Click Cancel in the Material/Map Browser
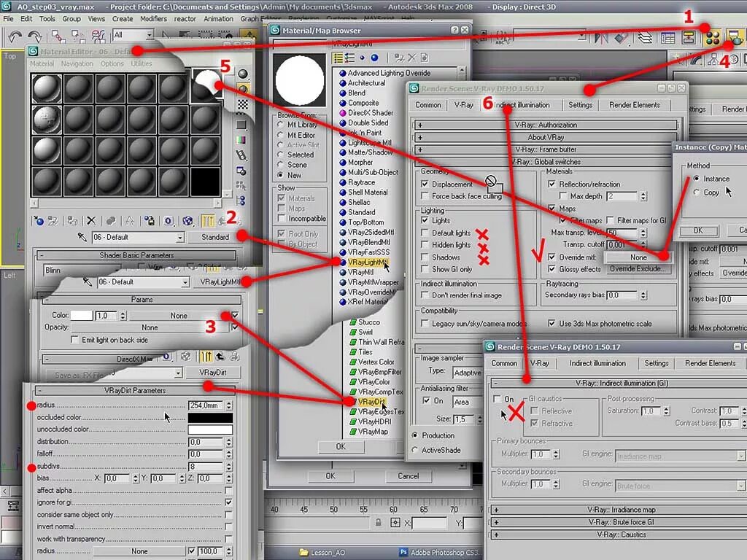 (409, 476)
